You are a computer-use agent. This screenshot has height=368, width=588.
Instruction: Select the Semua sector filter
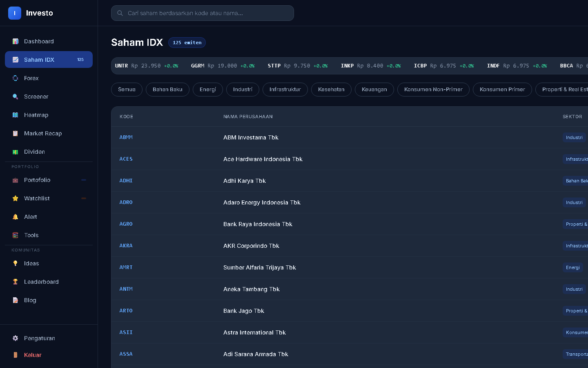pyautogui.click(x=127, y=90)
